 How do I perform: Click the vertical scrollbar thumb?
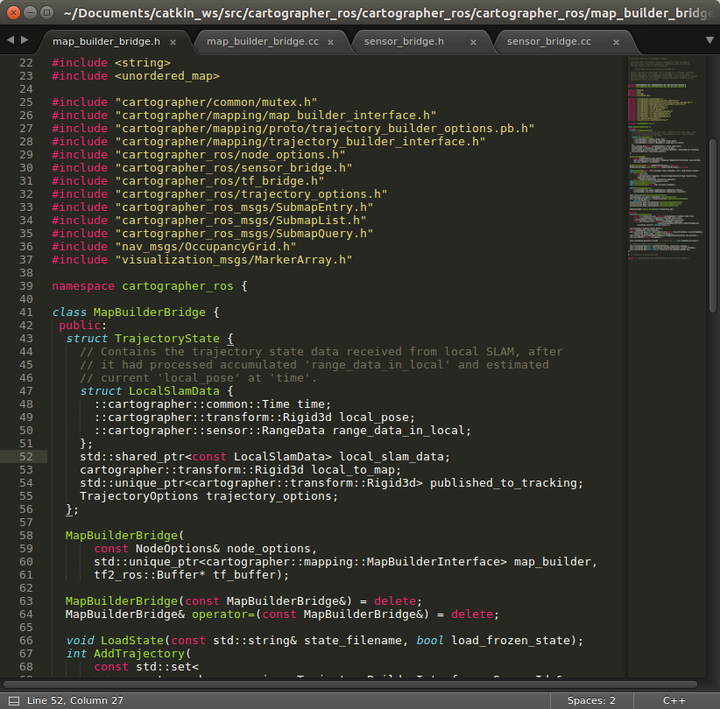coord(712,225)
